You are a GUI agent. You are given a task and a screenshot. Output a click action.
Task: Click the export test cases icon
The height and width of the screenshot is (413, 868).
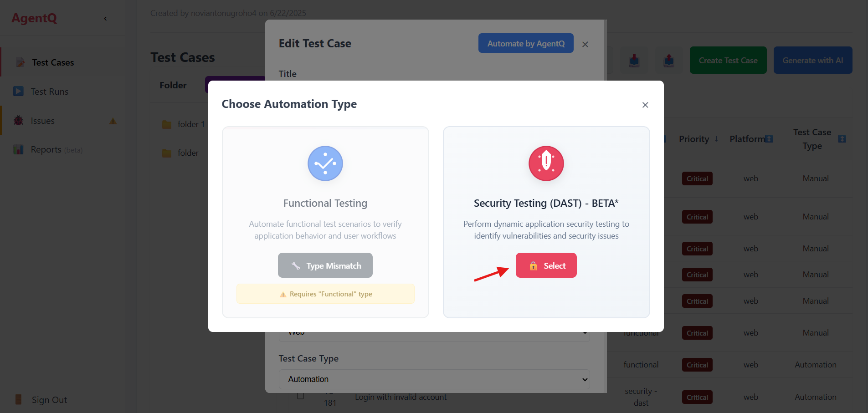[668, 60]
